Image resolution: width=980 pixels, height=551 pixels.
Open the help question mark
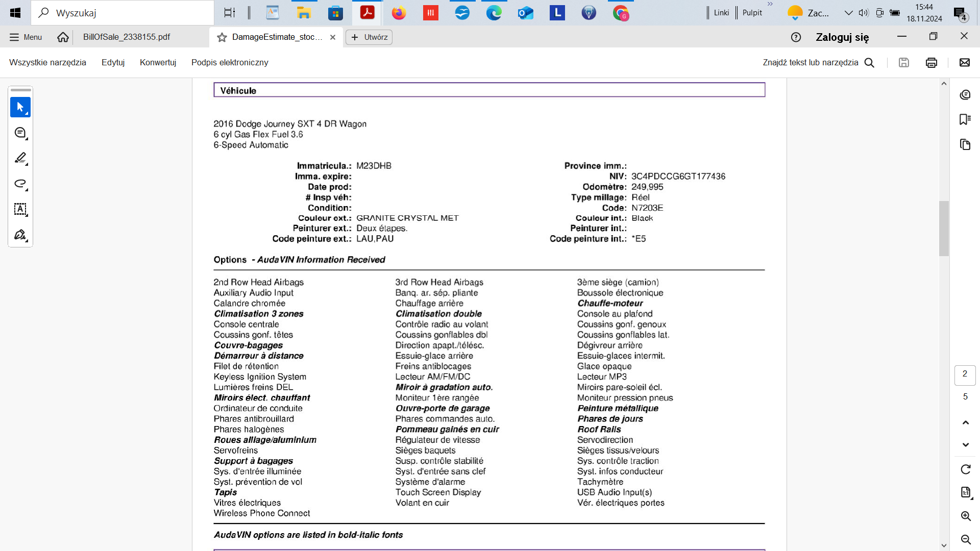796,37
